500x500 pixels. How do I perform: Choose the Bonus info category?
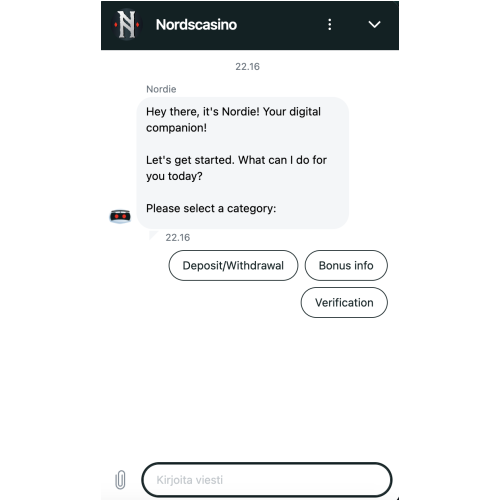coord(346,266)
